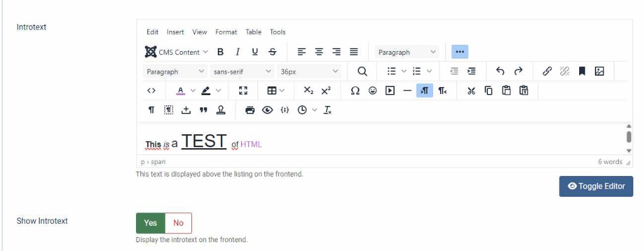Open the Paragraph dropdown beside the sans-serif font box
Screen dimensions: 644x251
(x=176, y=71)
